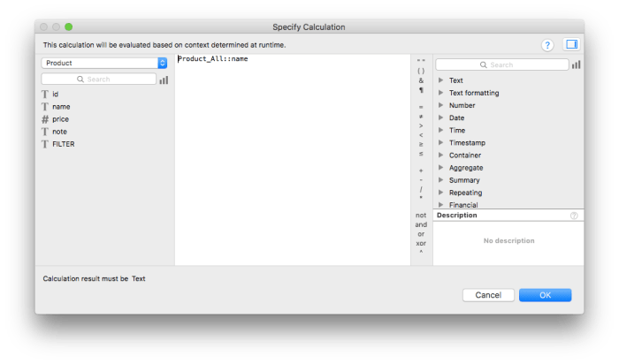Image resolution: width=619 pixels, height=364 pixels.
Task: Insert the plus operator
Action: pos(421,170)
